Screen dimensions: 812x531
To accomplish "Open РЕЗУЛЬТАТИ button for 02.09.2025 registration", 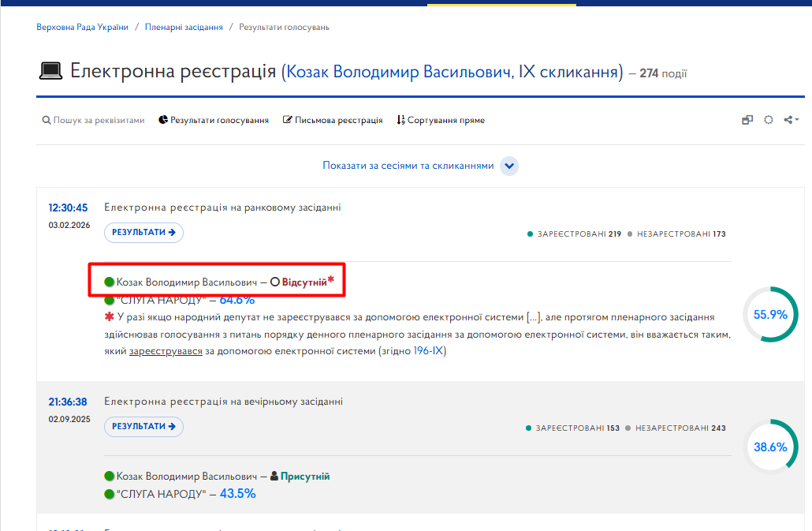I will [144, 426].
